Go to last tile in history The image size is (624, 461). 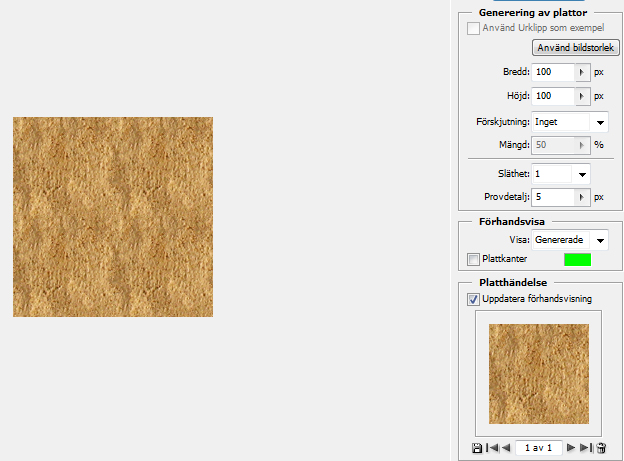586,448
